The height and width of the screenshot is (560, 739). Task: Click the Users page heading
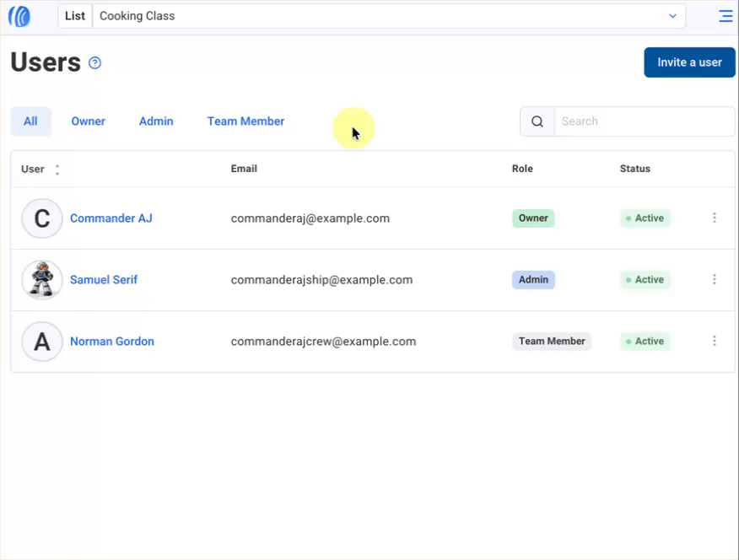coord(46,62)
